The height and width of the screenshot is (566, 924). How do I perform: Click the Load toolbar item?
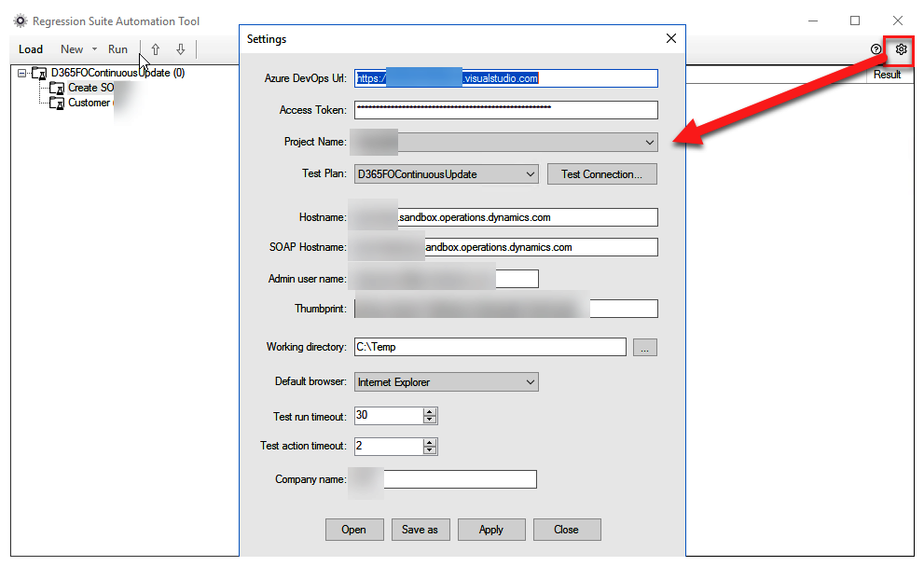[x=31, y=49]
